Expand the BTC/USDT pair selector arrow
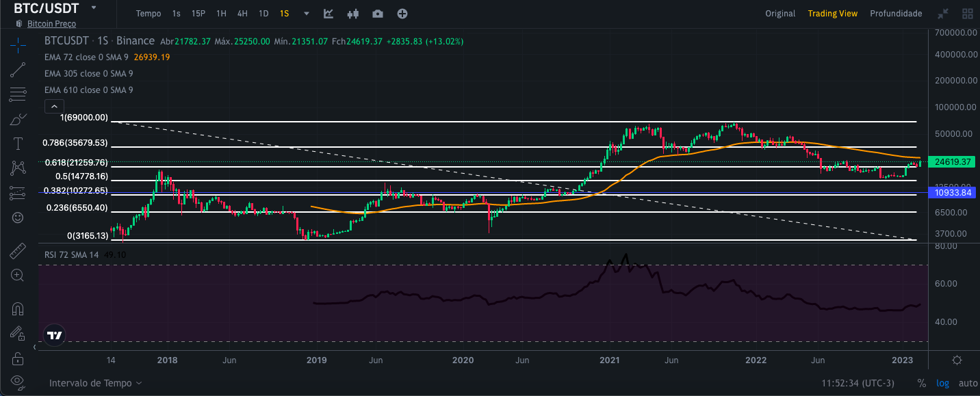 (x=93, y=8)
